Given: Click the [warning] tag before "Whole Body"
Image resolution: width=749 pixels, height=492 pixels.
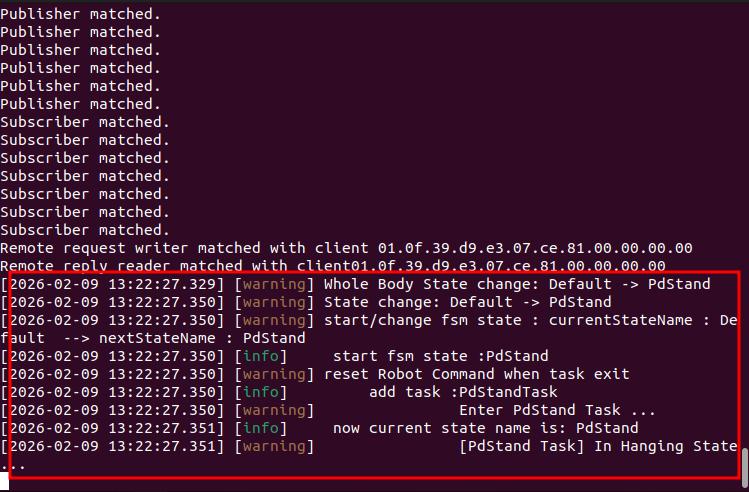Looking at the screenshot, I should pos(274,284).
